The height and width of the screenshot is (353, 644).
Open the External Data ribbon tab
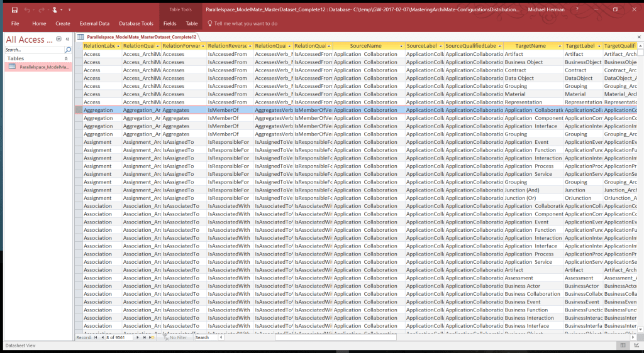click(93, 23)
